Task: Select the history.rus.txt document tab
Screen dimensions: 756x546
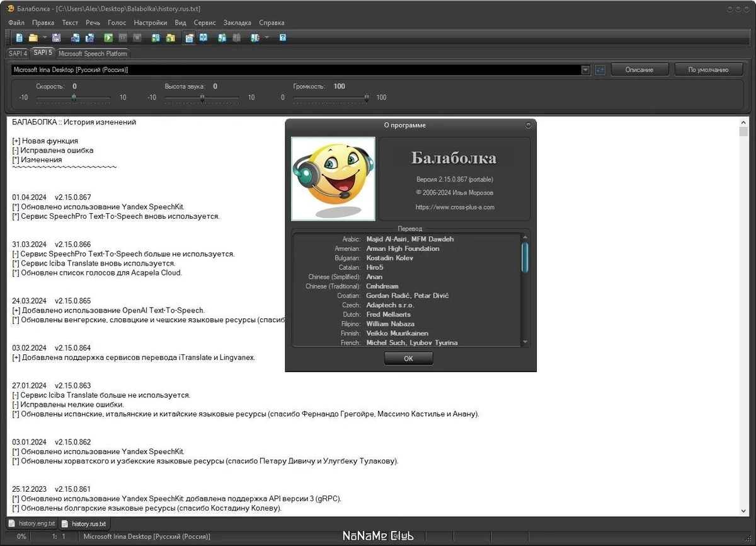Action: (84, 523)
